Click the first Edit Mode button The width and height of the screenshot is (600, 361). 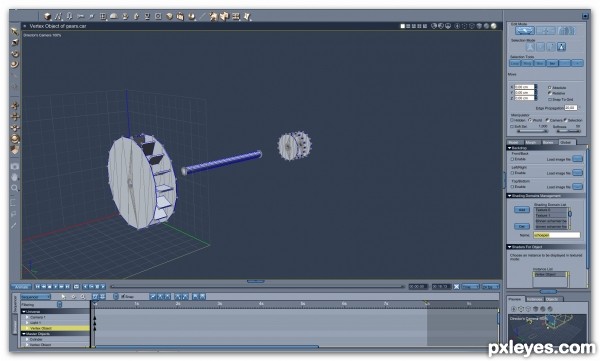pos(525,31)
